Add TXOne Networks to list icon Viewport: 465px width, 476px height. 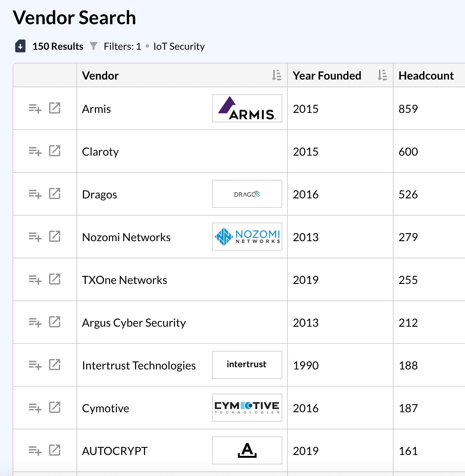click(35, 280)
